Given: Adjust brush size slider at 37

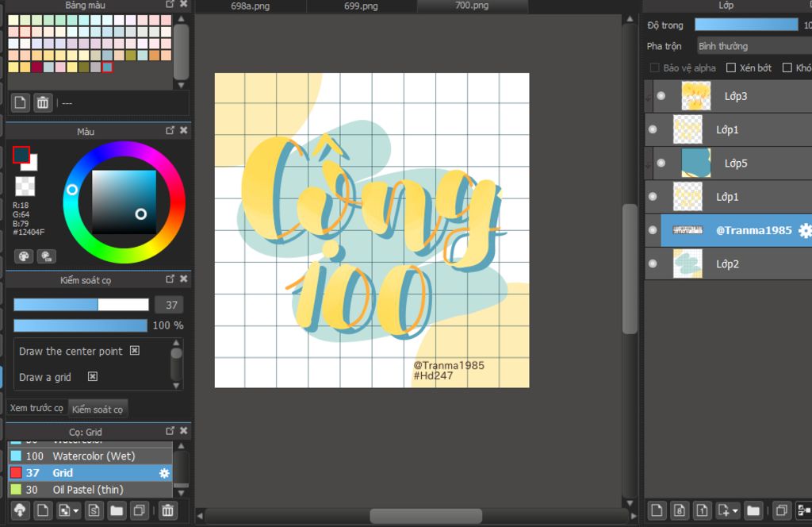Looking at the screenshot, I should coord(81,305).
